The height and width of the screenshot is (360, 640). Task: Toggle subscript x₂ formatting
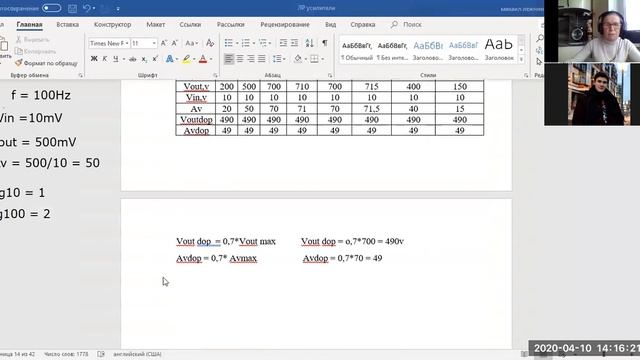(x=144, y=60)
